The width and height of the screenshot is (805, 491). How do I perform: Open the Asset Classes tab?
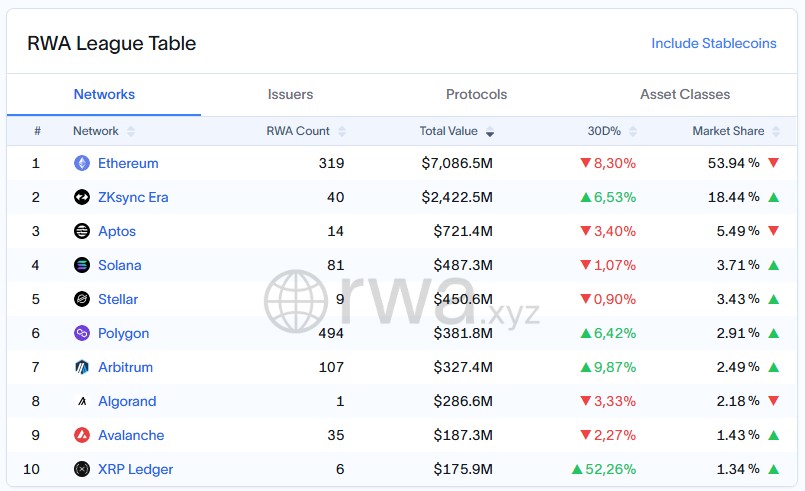[685, 95]
